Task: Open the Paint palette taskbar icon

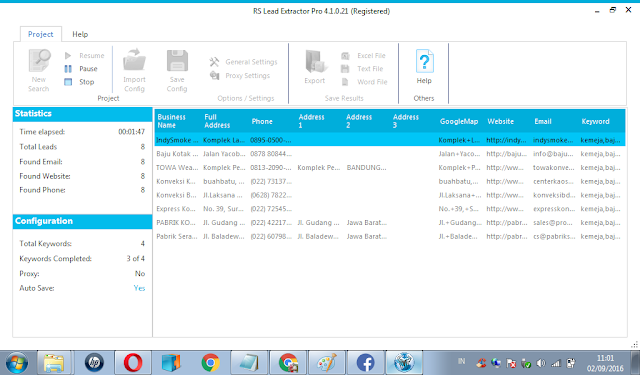Action: (x=327, y=362)
